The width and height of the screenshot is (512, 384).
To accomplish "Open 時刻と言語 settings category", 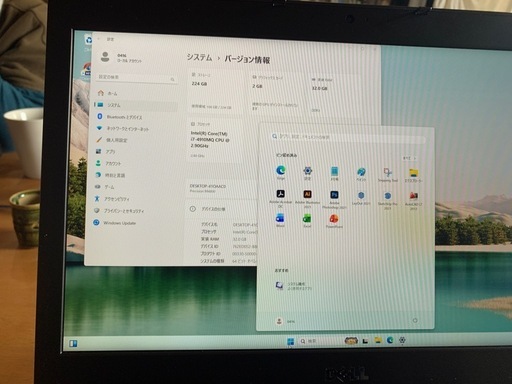I will click(x=110, y=175).
